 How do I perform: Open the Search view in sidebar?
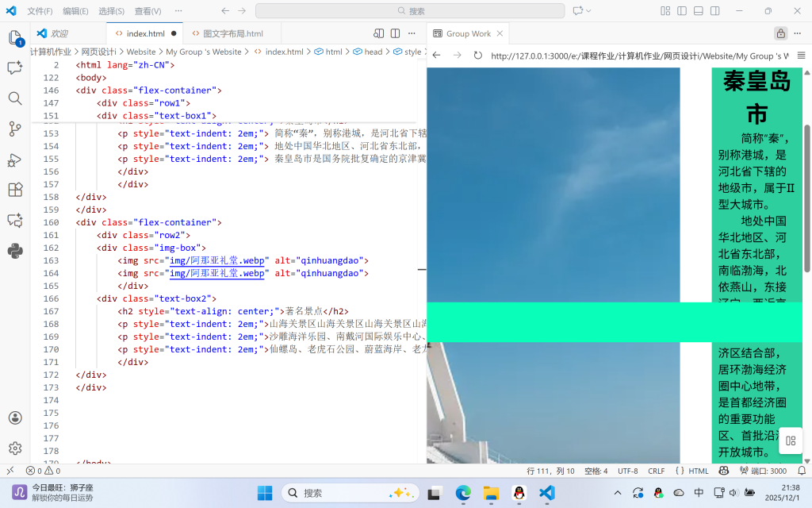coord(15,98)
